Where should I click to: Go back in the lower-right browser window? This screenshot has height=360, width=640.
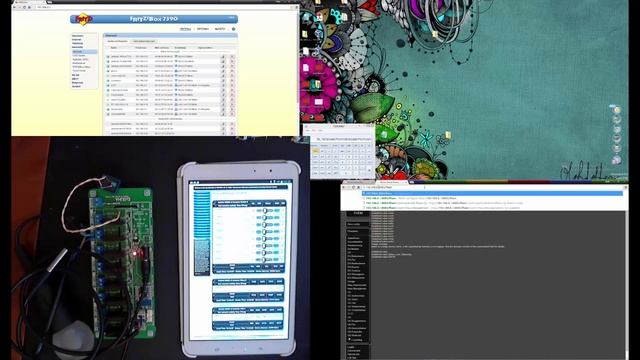pos(344,187)
